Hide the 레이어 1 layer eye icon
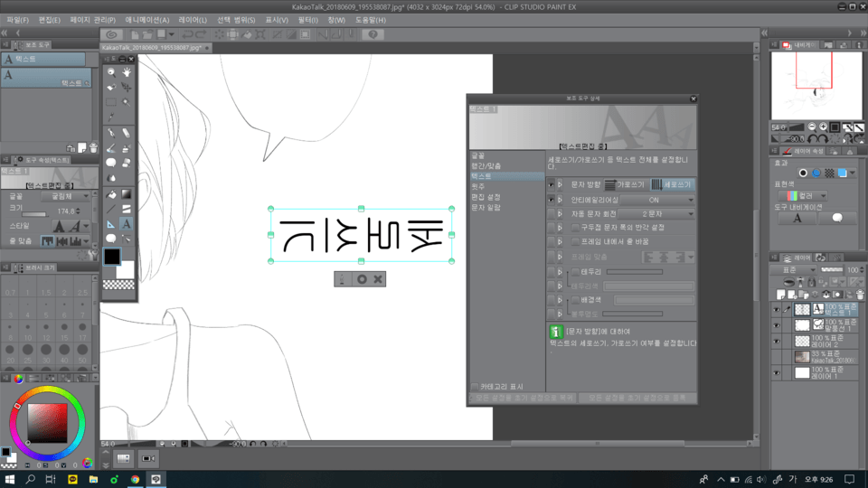This screenshot has width=868, height=488. 776,373
